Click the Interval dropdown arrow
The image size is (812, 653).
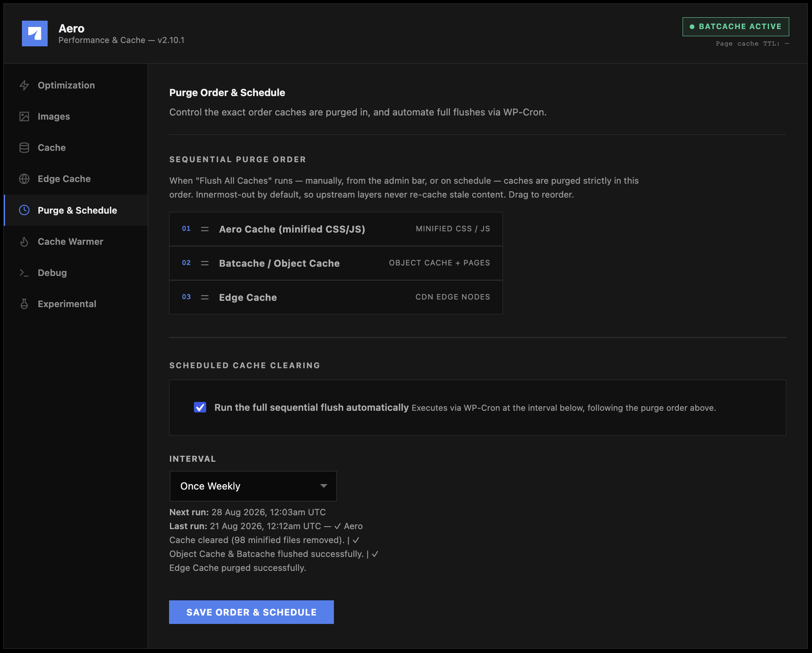pos(324,486)
